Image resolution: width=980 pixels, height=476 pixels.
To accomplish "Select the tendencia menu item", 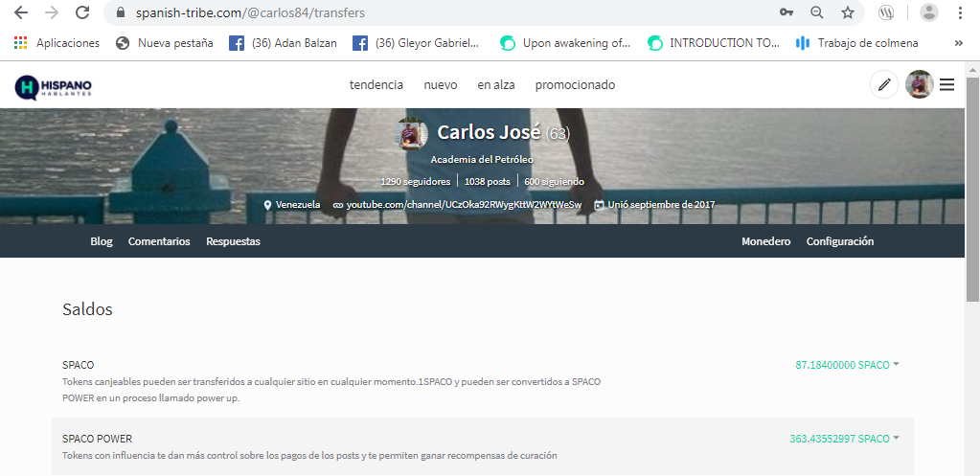I will (376, 85).
